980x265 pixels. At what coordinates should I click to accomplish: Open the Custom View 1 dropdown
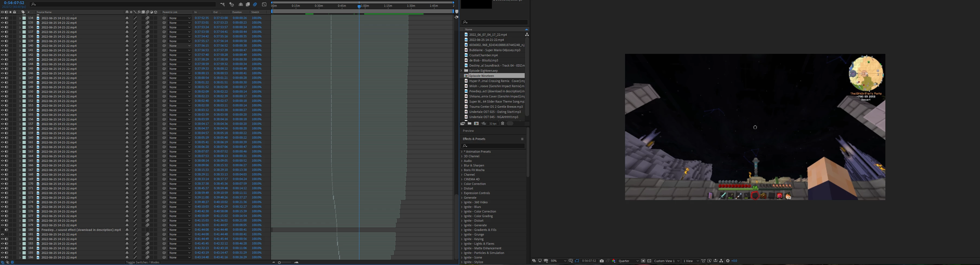(x=667, y=261)
